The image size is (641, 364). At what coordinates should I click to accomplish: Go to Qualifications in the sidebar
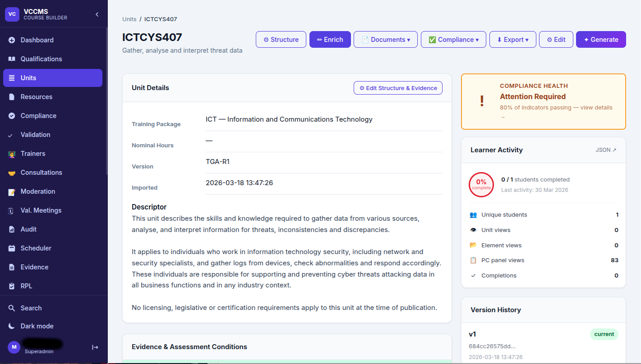(53, 59)
